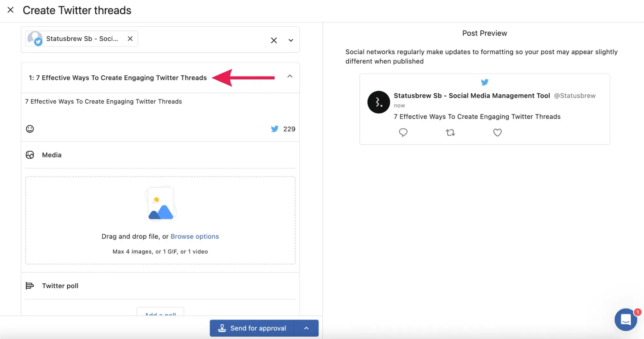Click the Twitter bird icon beside character count
Viewport: 644px width, 339px height.
tap(274, 129)
